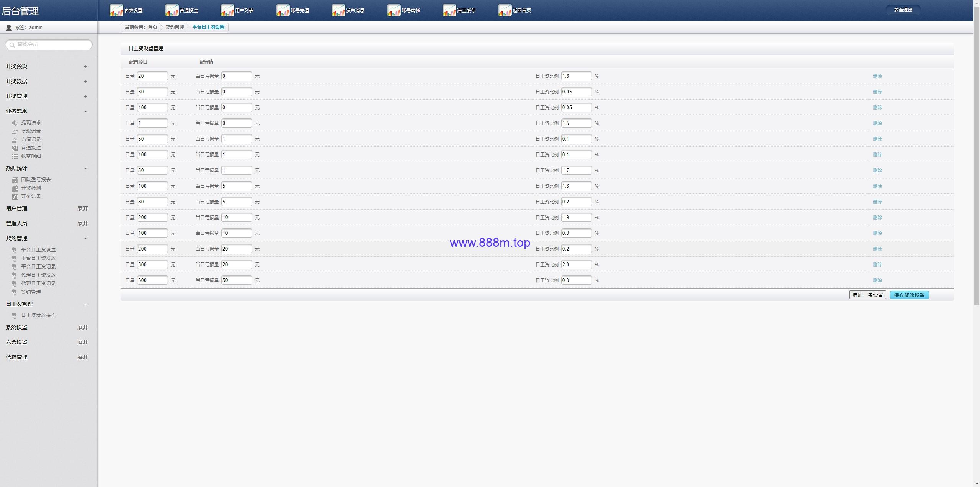This screenshot has width=980, height=487.
Task: Click the 日量 field containing 80
Action: point(152,202)
